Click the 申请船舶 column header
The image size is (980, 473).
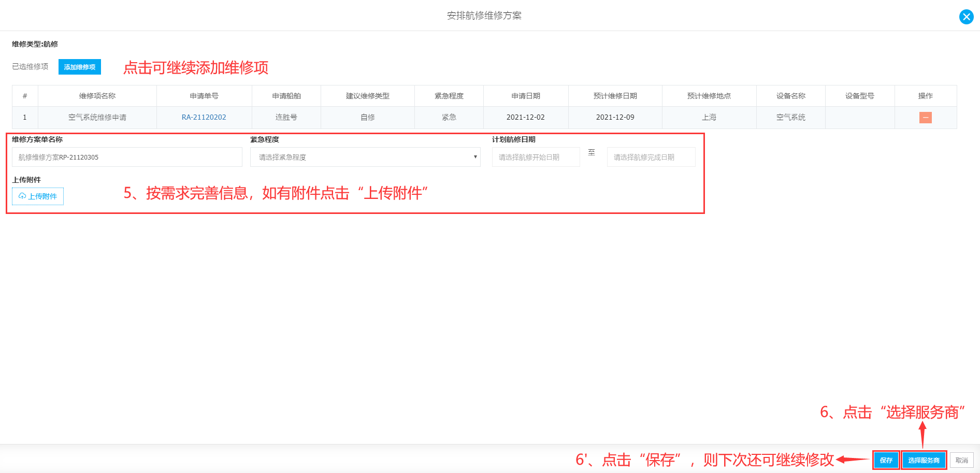(x=286, y=96)
